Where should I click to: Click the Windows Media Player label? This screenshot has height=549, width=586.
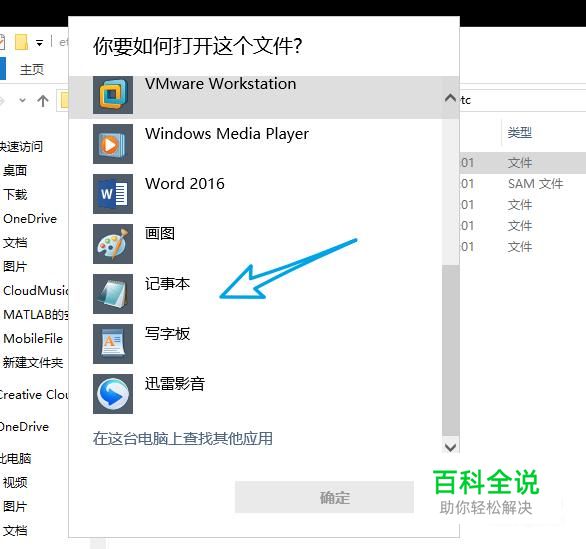click(227, 134)
